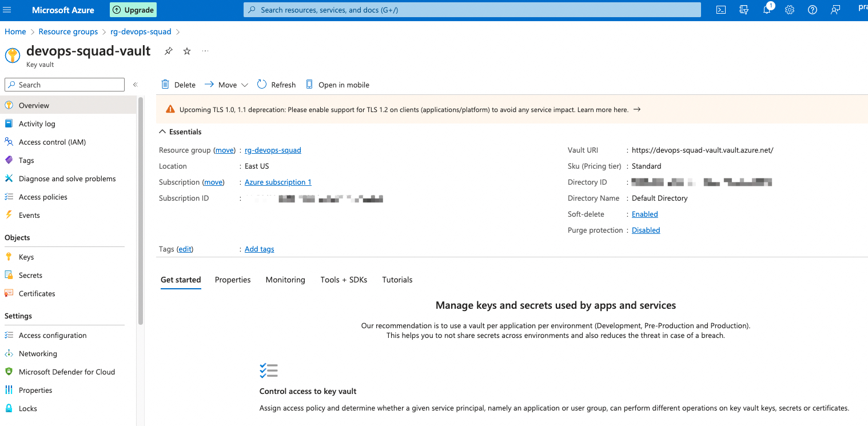Enable purge protection via Disabled link
This screenshot has height=426, width=868.
click(x=646, y=230)
